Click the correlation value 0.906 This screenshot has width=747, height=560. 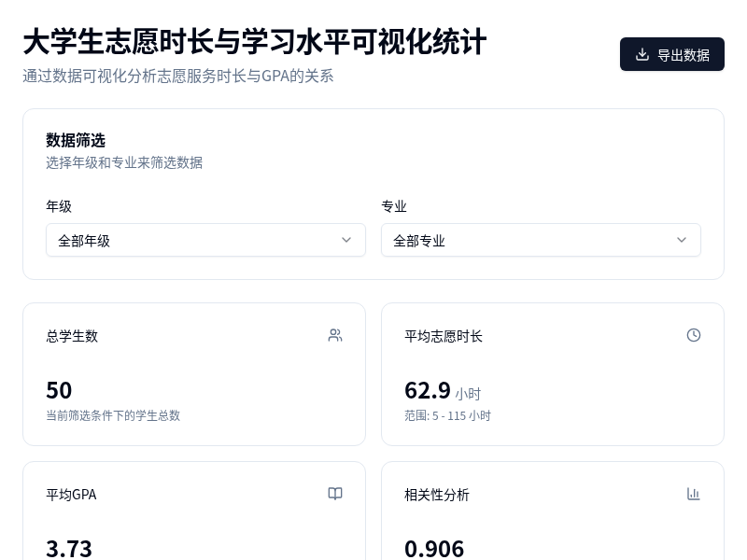[434, 549]
